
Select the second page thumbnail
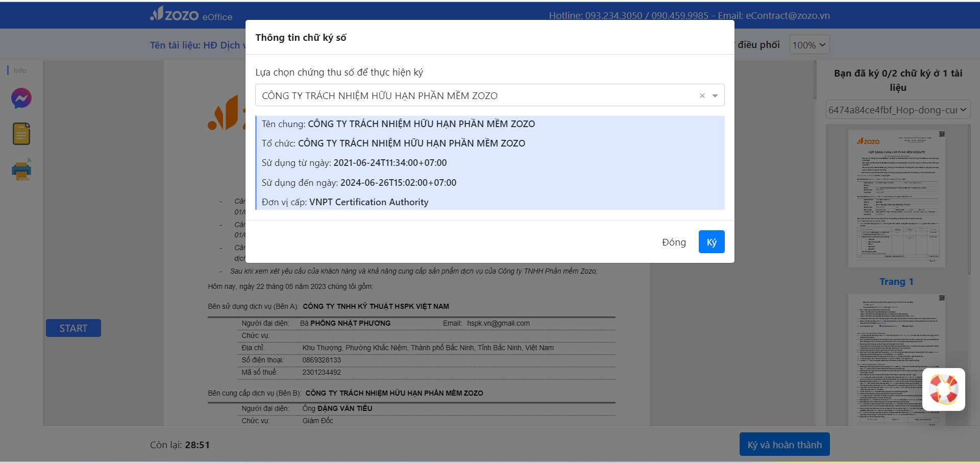point(897,360)
